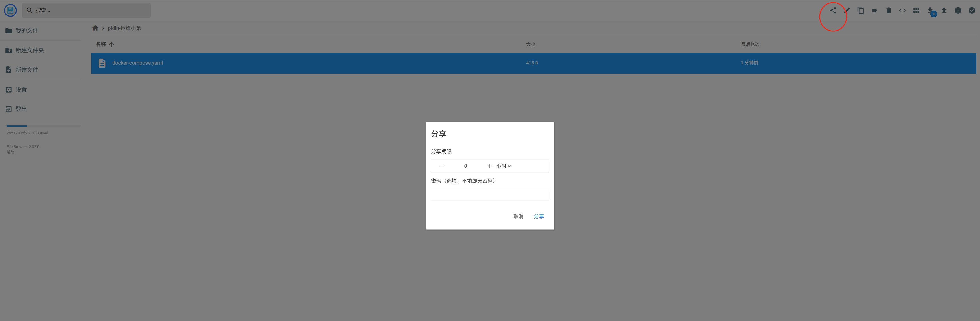Image resolution: width=980 pixels, height=321 pixels.
Task: Decrease share duration with minus button
Action: 442,166
